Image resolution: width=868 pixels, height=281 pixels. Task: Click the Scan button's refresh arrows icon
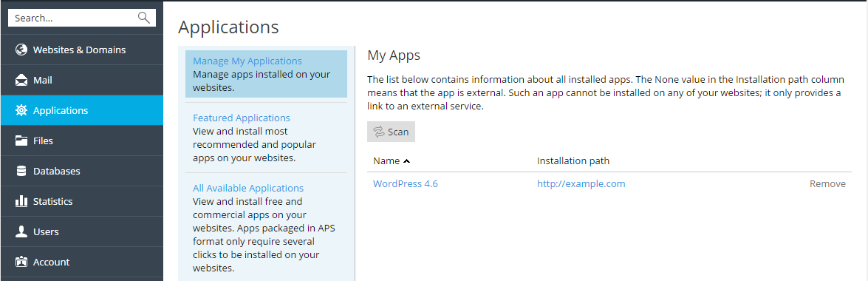point(379,132)
